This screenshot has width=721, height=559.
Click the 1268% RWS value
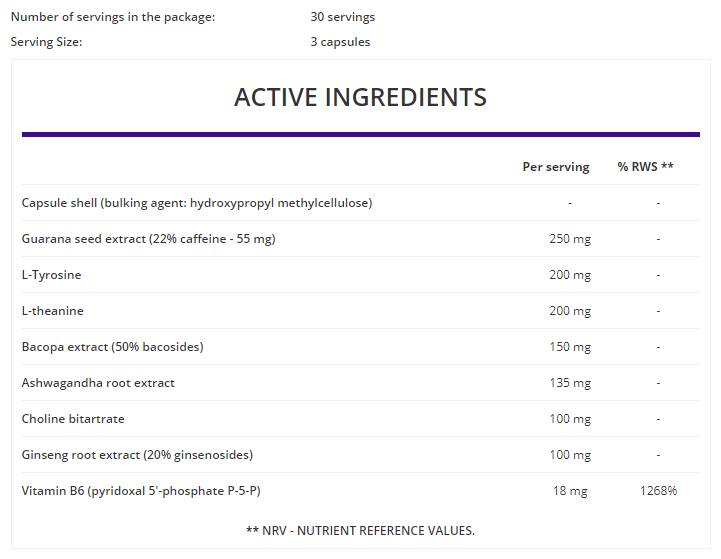pyautogui.click(x=659, y=491)
